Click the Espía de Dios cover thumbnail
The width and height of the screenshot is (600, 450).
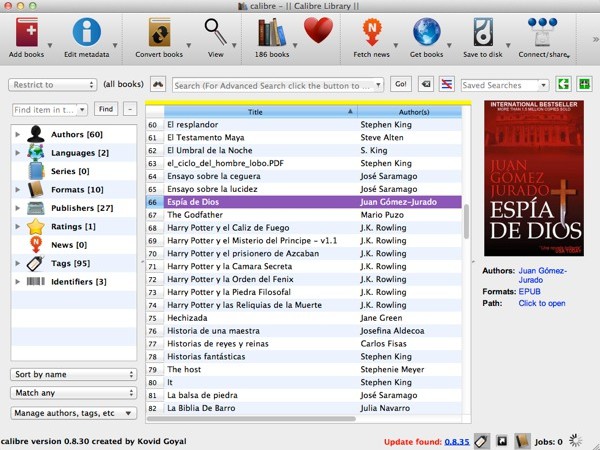tap(534, 178)
